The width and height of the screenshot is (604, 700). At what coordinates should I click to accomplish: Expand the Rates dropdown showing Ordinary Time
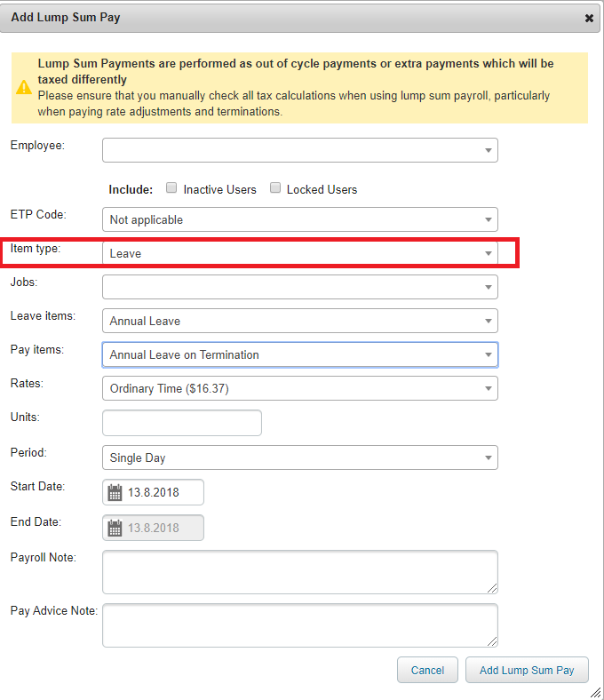[x=299, y=388]
